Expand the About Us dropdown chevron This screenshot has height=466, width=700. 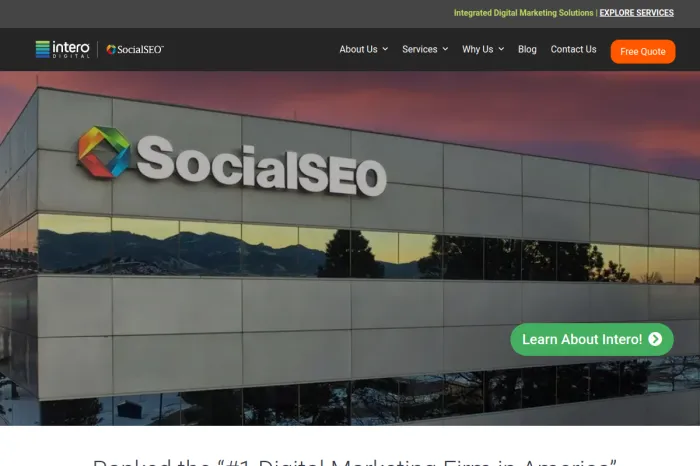[385, 49]
